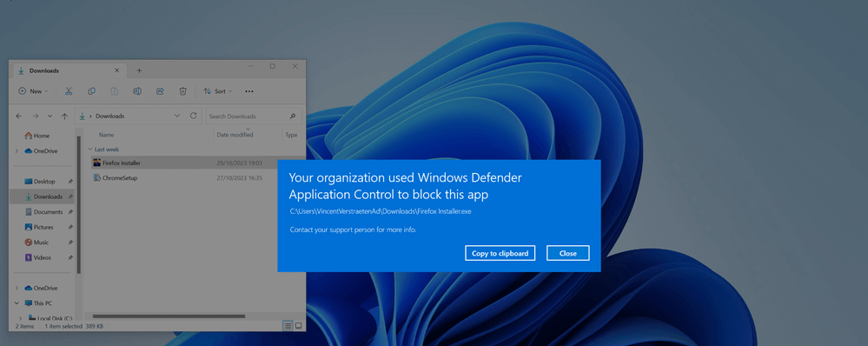Expand the lower OneDrive node
This screenshot has width=868, height=346.
click(17, 288)
